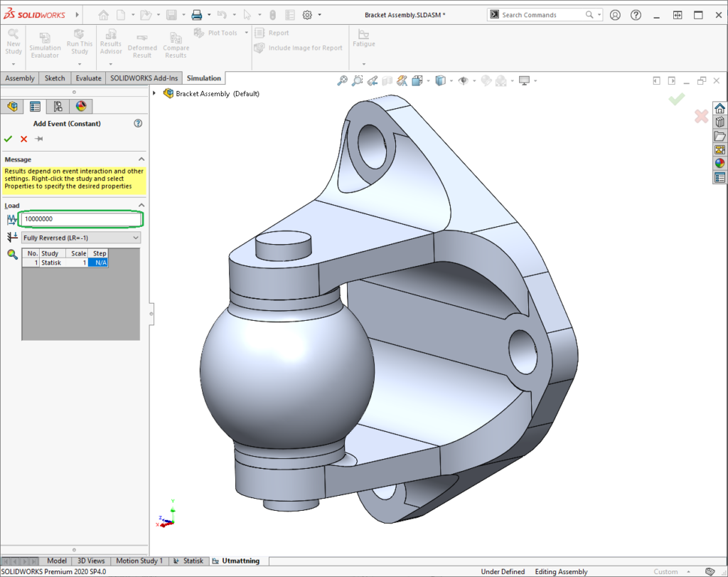
Task: Collapse the Load section
Action: pos(141,205)
